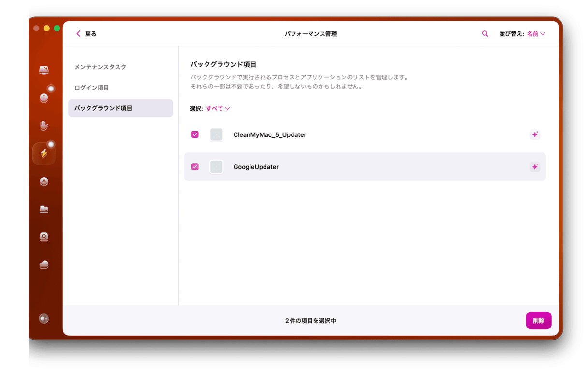The width and height of the screenshot is (588, 373).
Task: Click the 戻る back link
Action: pos(86,33)
